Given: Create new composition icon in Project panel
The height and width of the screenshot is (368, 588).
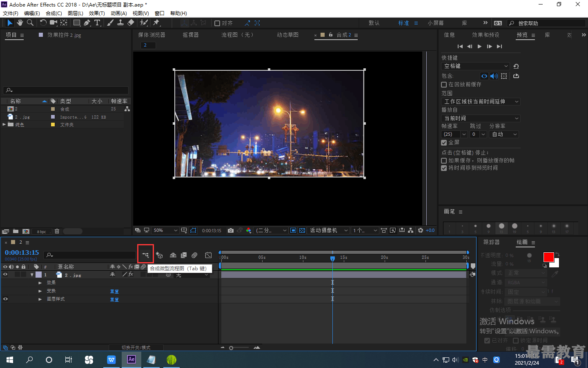Looking at the screenshot, I should click(26, 231).
